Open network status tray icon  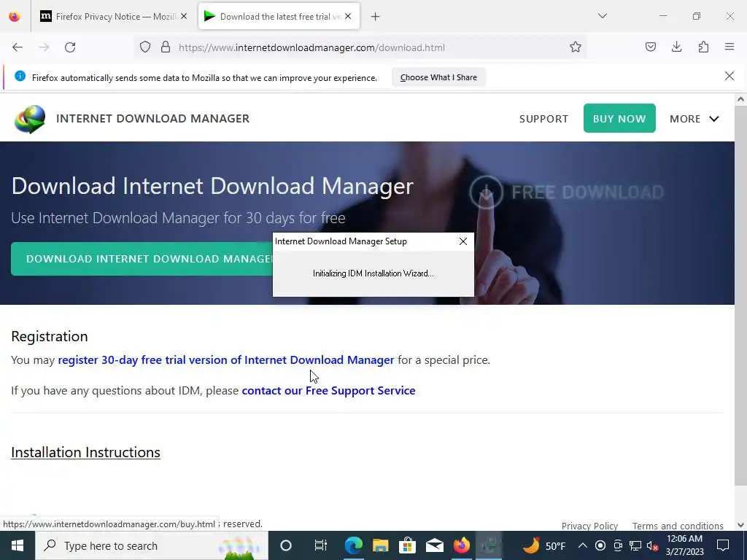635,545
